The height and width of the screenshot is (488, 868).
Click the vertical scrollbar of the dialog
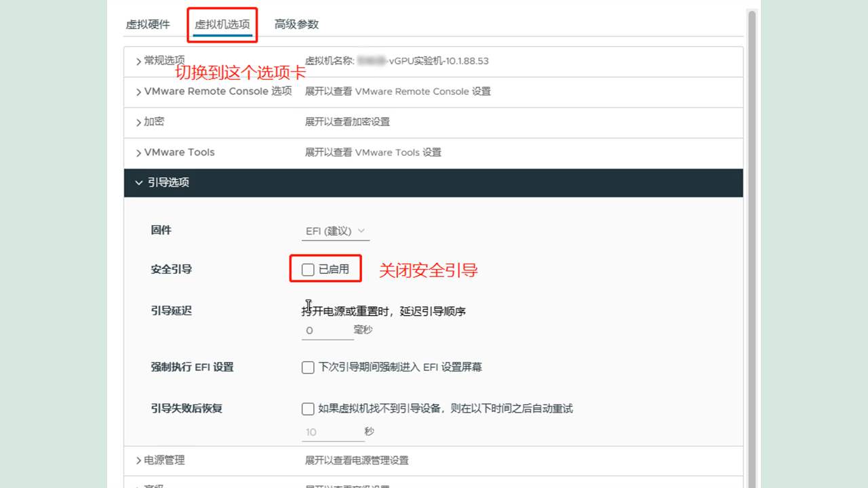(751, 247)
